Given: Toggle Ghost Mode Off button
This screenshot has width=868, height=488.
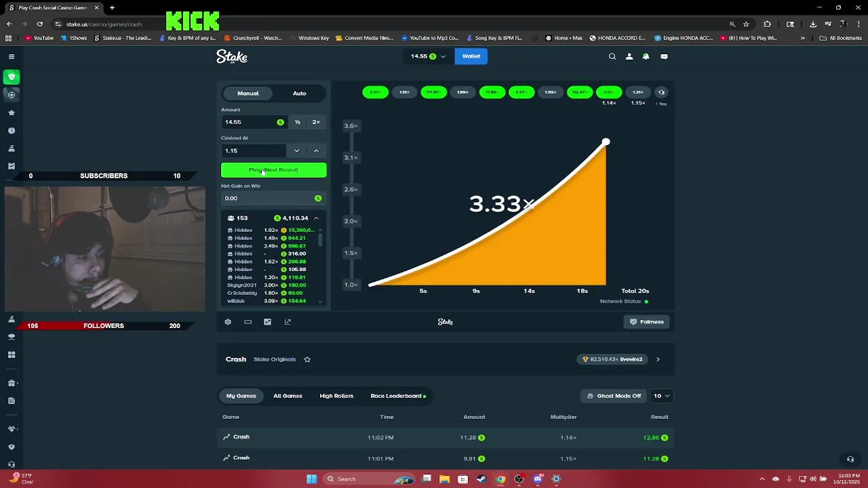Looking at the screenshot, I should click(x=614, y=396).
